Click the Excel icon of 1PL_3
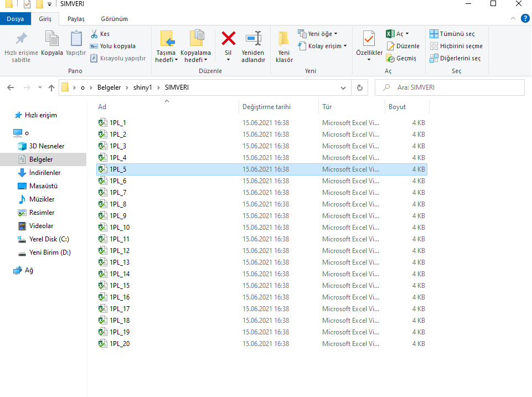532x397 pixels. [x=103, y=146]
